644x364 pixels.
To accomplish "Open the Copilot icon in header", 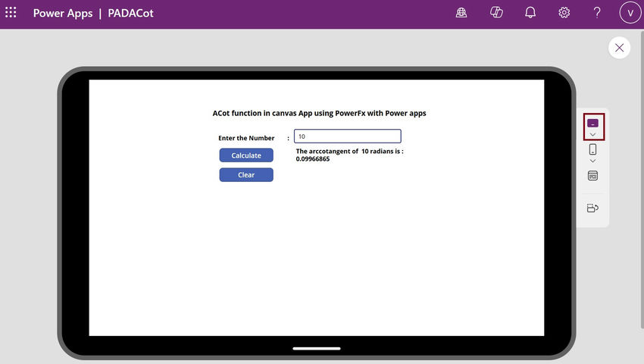I will pos(496,13).
